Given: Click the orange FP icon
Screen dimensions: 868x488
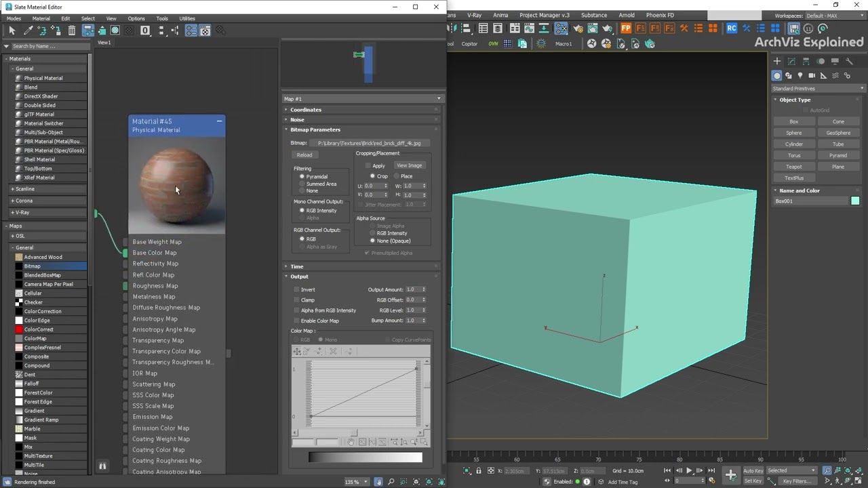Looking at the screenshot, I should click(x=626, y=28).
